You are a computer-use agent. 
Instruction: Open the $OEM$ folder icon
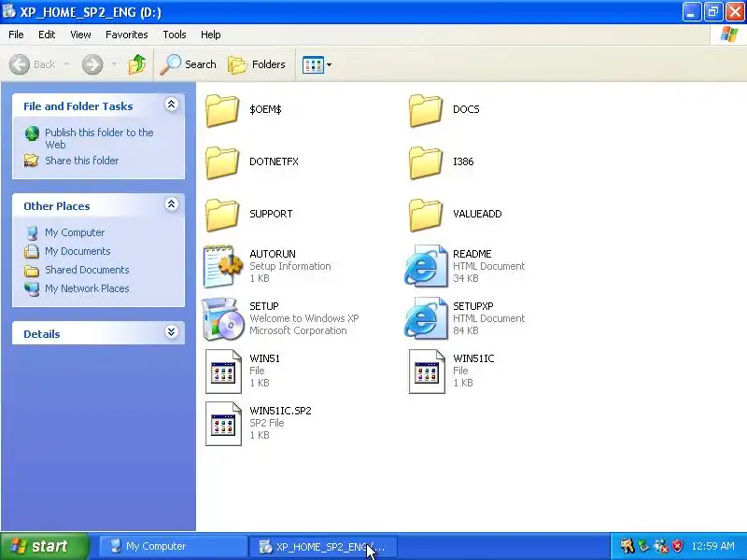[x=222, y=110]
